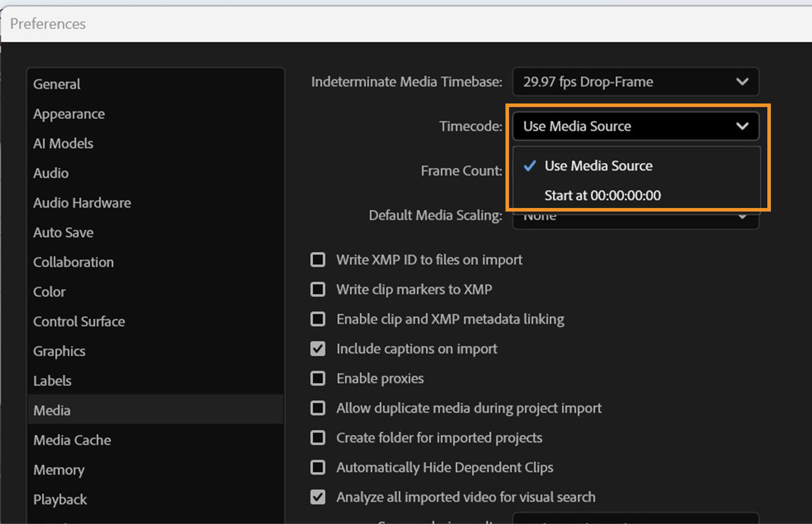
Task: Open the Audio Hardware preferences section
Action: [81, 203]
